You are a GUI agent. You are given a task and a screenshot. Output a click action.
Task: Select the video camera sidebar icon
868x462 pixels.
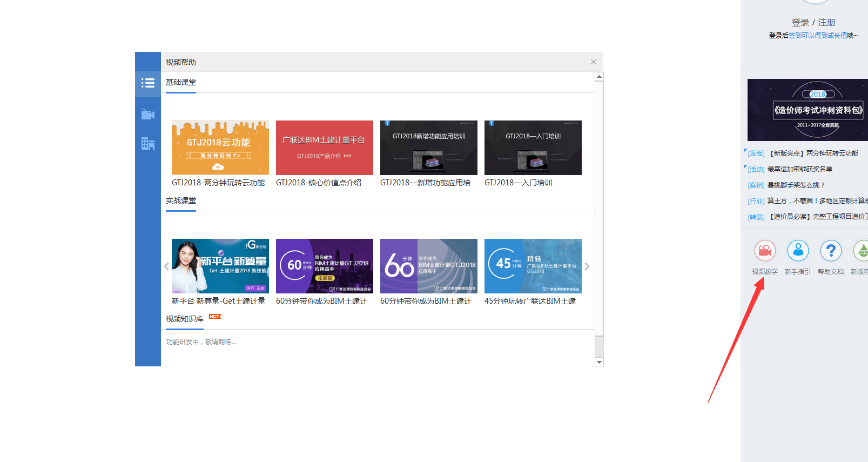click(x=148, y=114)
